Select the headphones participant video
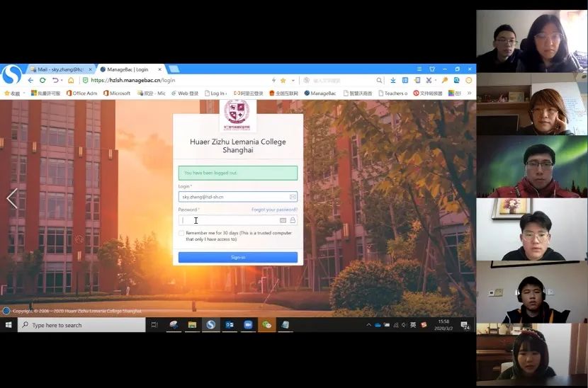The height and width of the screenshot is (388, 588). [532, 292]
